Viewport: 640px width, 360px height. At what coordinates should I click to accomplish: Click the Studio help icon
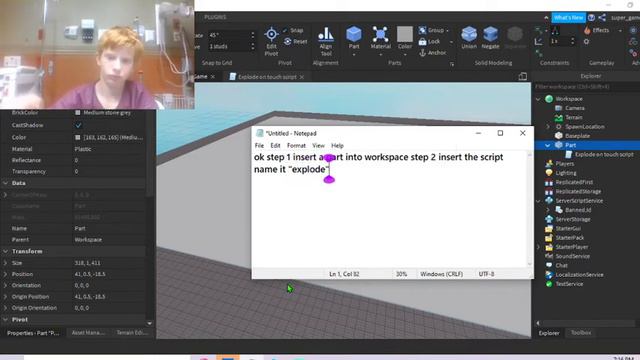[x=591, y=18]
